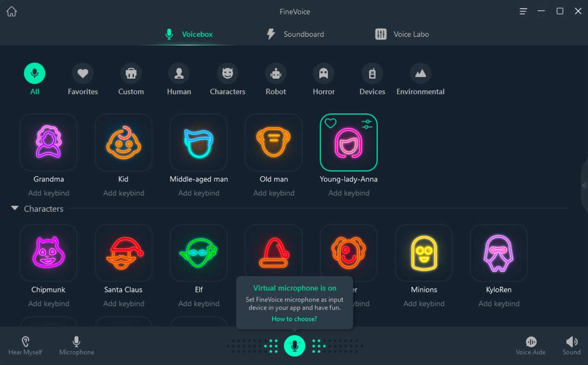The image size is (588, 365).
Task: Add keybind for Elf
Action: pos(199,303)
